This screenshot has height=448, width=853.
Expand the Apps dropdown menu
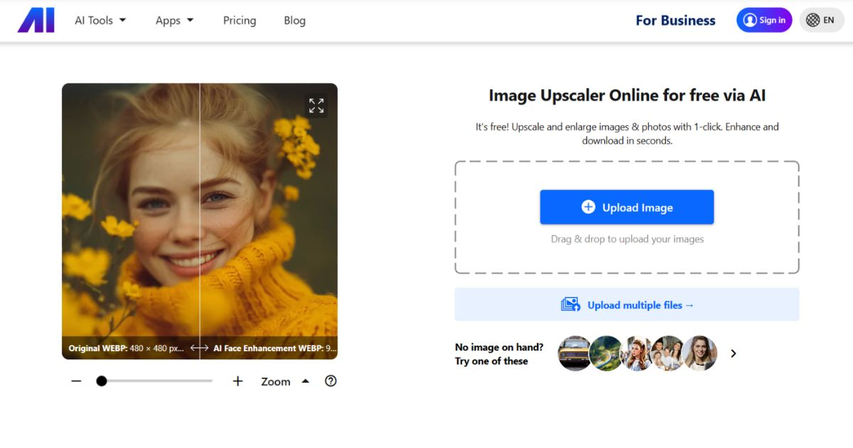point(174,20)
